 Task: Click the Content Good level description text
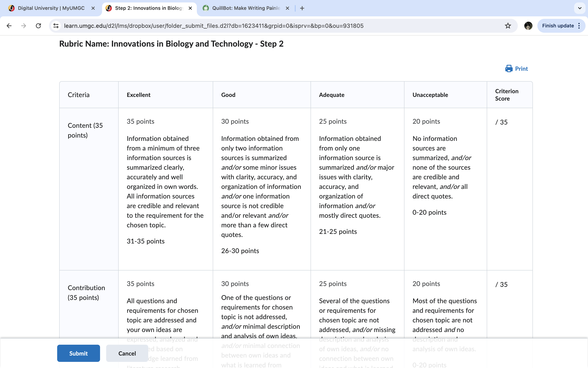[261, 186]
